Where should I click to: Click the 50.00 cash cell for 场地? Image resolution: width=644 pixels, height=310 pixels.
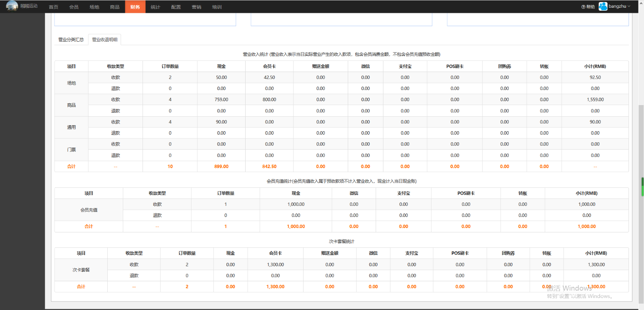(221, 77)
